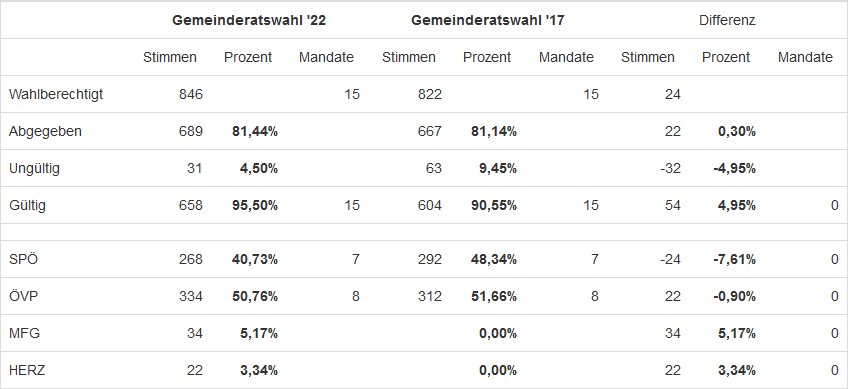Click the 846 Wahlberechtigt vote count
Viewport: 848px width, 389px height.
(x=191, y=94)
